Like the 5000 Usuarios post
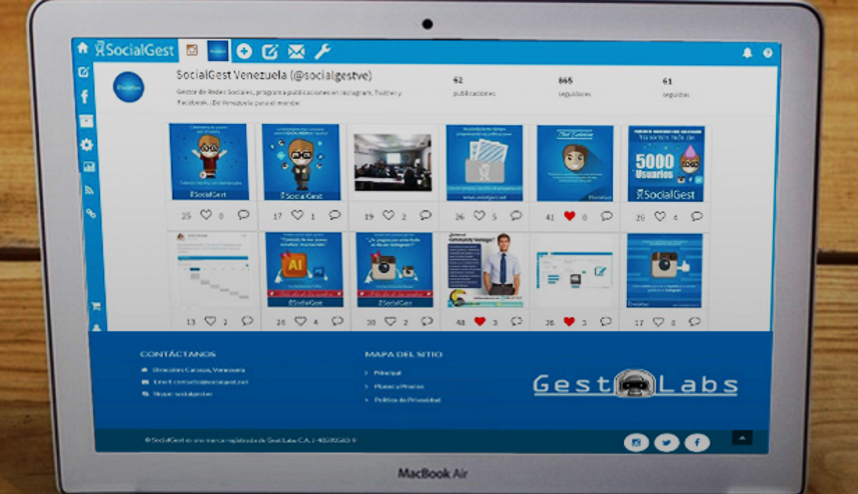Image resolution: width=858 pixels, height=494 pixels. click(x=660, y=216)
